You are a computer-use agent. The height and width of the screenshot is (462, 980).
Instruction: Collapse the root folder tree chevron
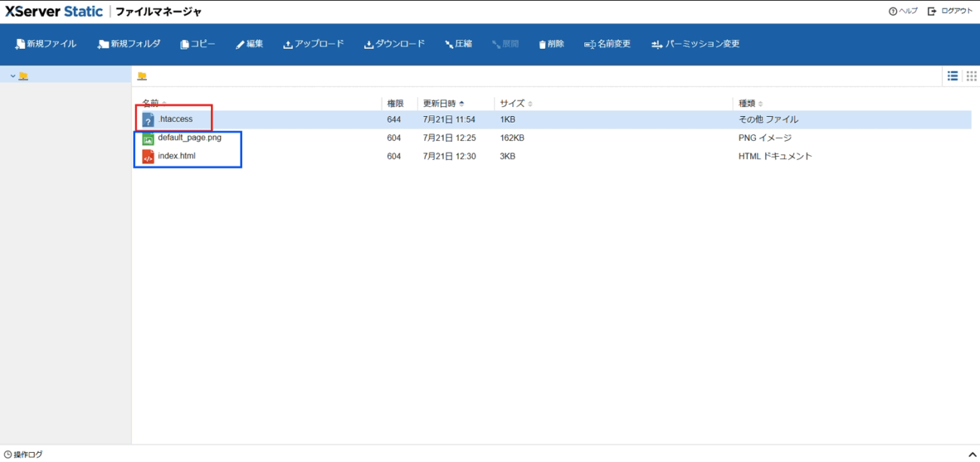coord(13,76)
